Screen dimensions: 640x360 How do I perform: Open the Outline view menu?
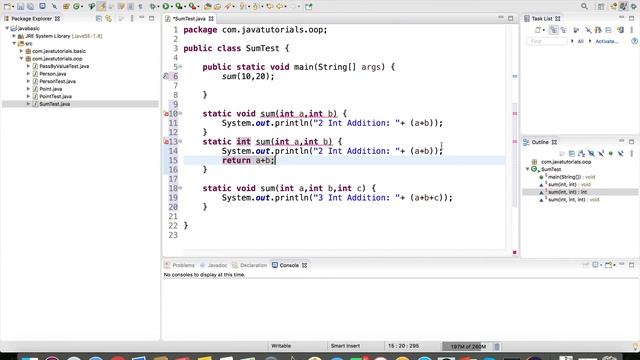click(x=631, y=153)
